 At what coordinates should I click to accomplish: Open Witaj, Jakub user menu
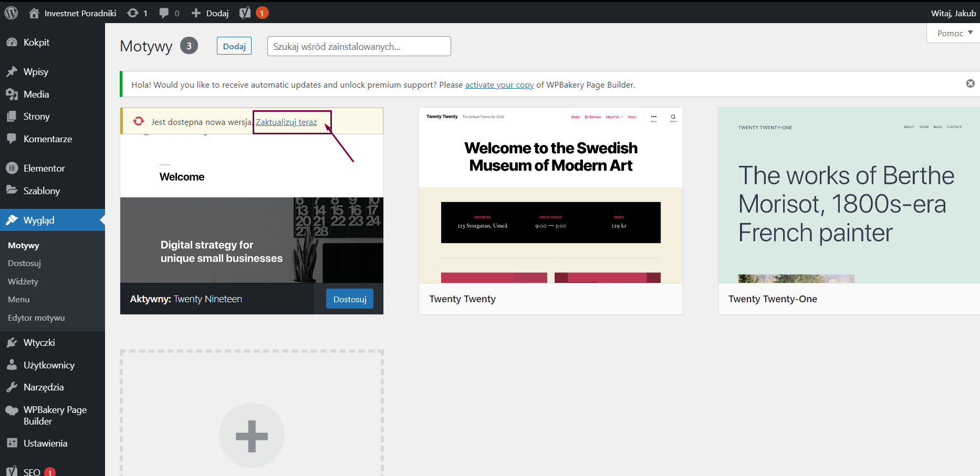[953, 13]
